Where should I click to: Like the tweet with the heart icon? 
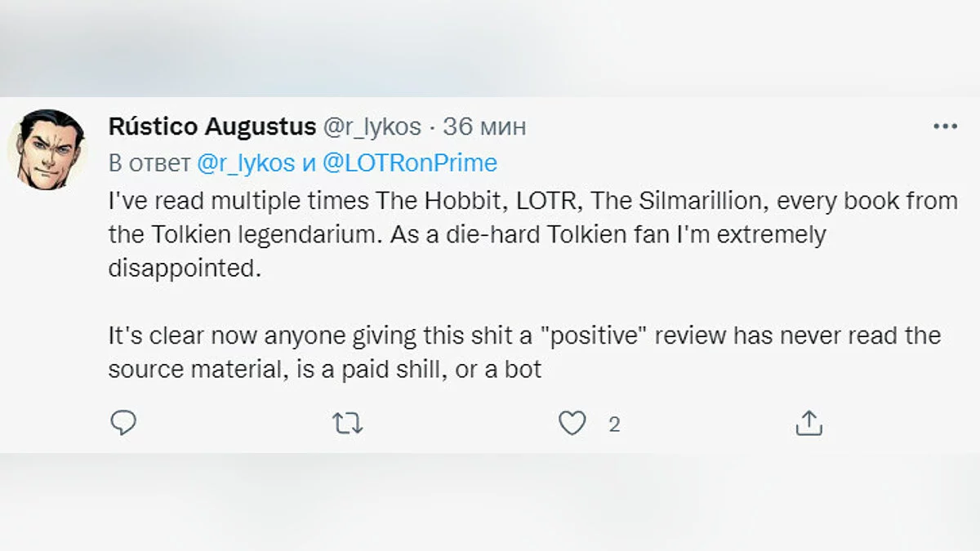pyautogui.click(x=572, y=423)
